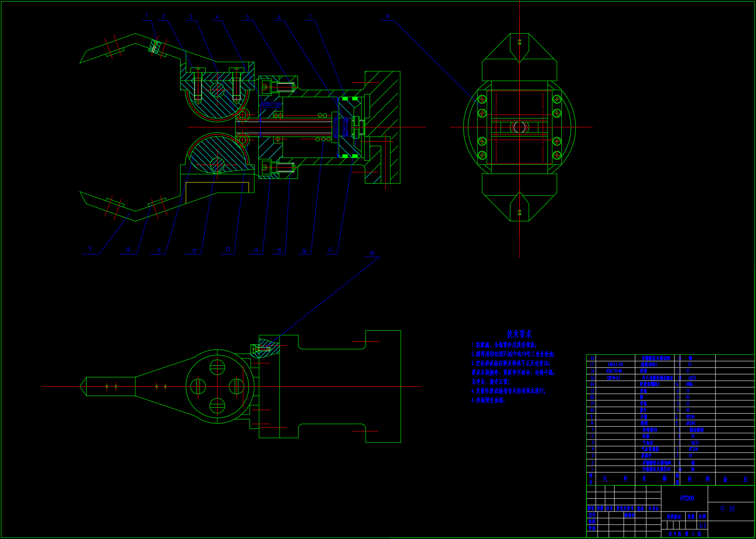Click part callout number 18
The image size is (756, 539).
(372, 253)
